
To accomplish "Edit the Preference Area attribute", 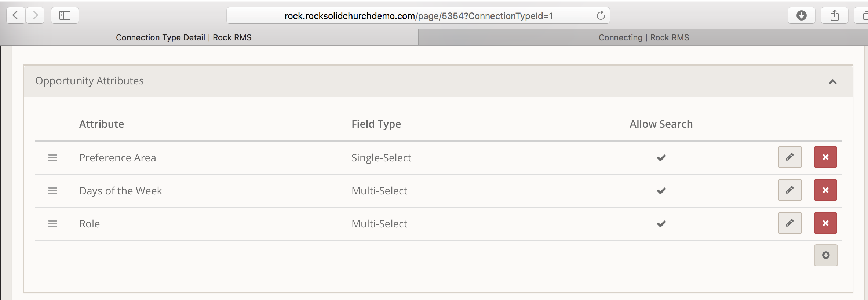I will click(x=789, y=157).
